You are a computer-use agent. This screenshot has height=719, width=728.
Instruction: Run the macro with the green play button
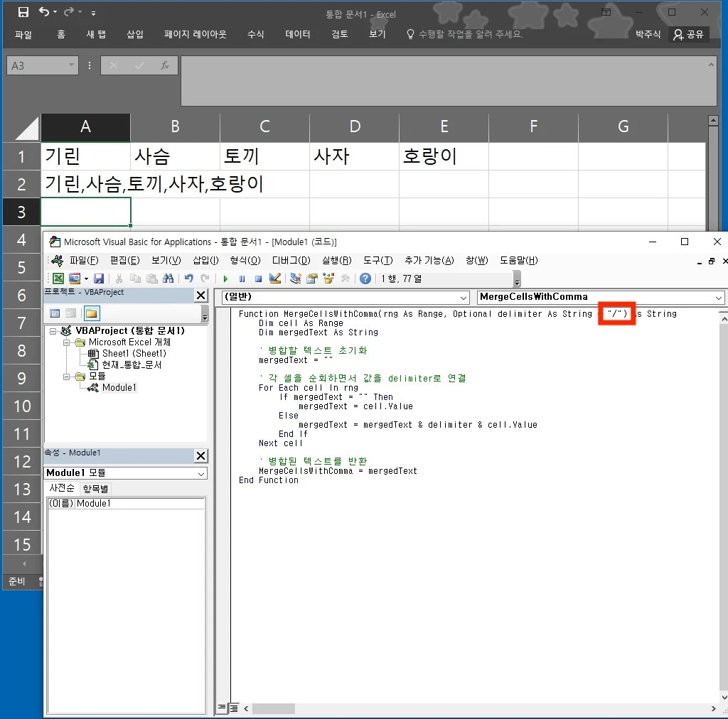point(225,279)
